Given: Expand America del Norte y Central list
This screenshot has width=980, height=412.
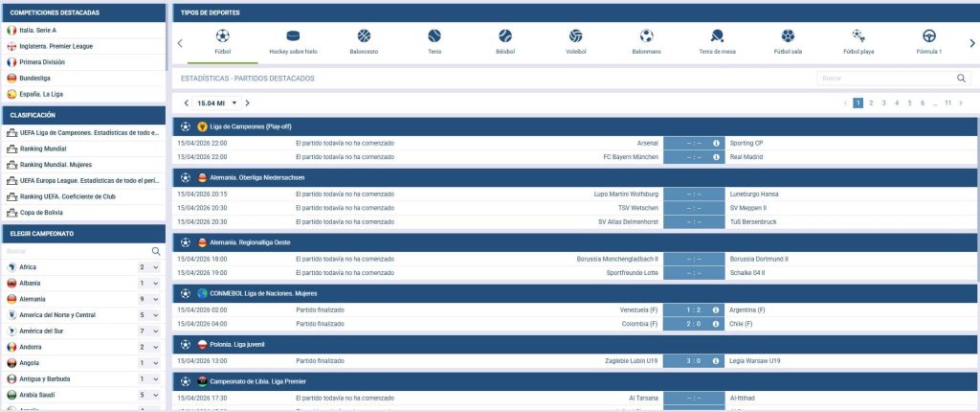Looking at the screenshot, I should pos(156,315).
